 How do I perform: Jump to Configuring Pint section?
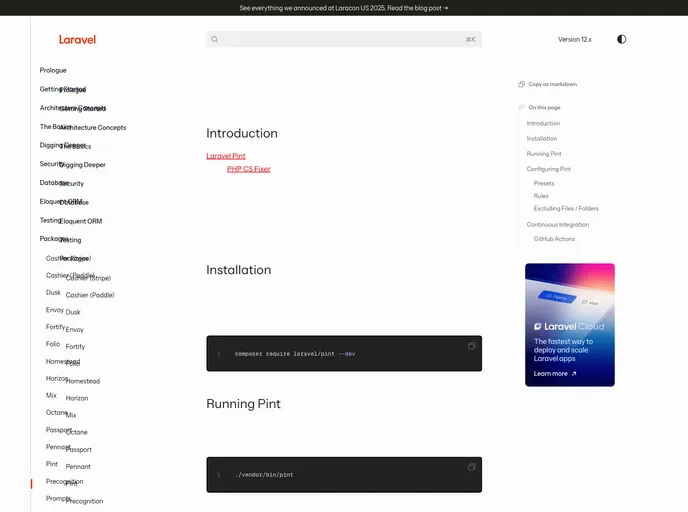[x=548, y=169]
